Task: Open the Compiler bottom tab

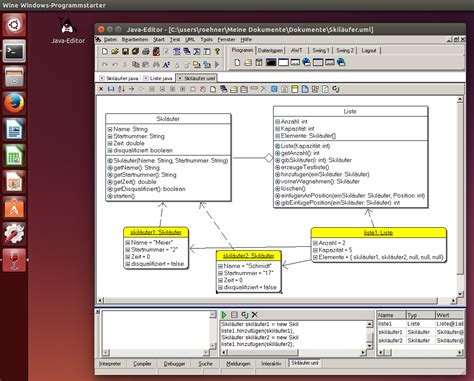Action: click(x=142, y=364)
